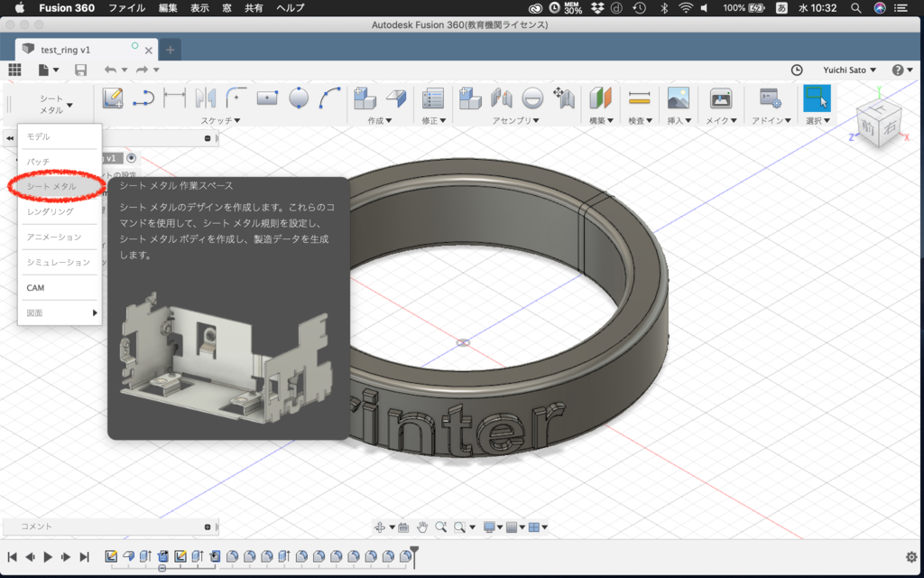Play the timeline
The width and height of the screenshot is (924, 578).
click(49, 556)
